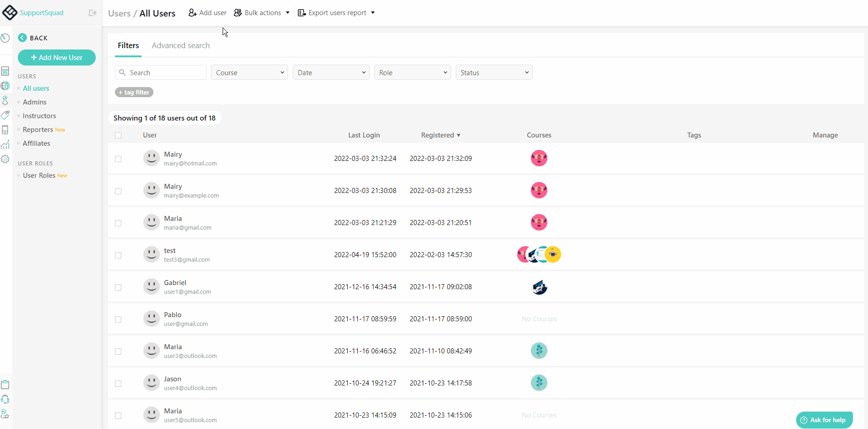Viewport: 868px width, 429px height.
Task: Switch to the Advanced search tab
Action: point(180,45)
